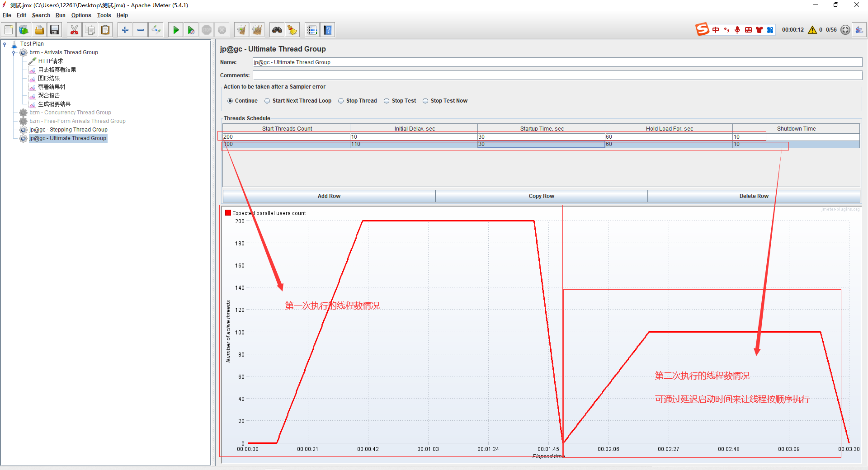The height and width of the screenshot is (470, 868).
Task: Open the Run menu
Action: (61, 15)
